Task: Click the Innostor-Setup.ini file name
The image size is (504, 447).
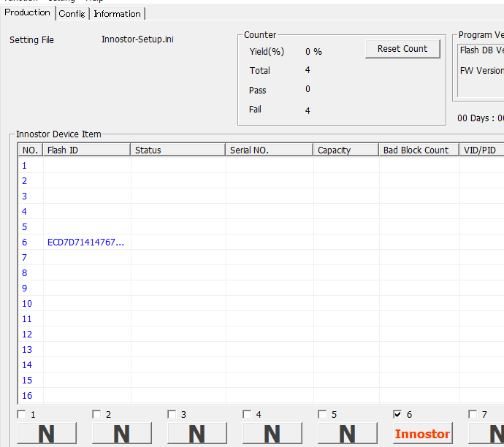Action: 137,39
